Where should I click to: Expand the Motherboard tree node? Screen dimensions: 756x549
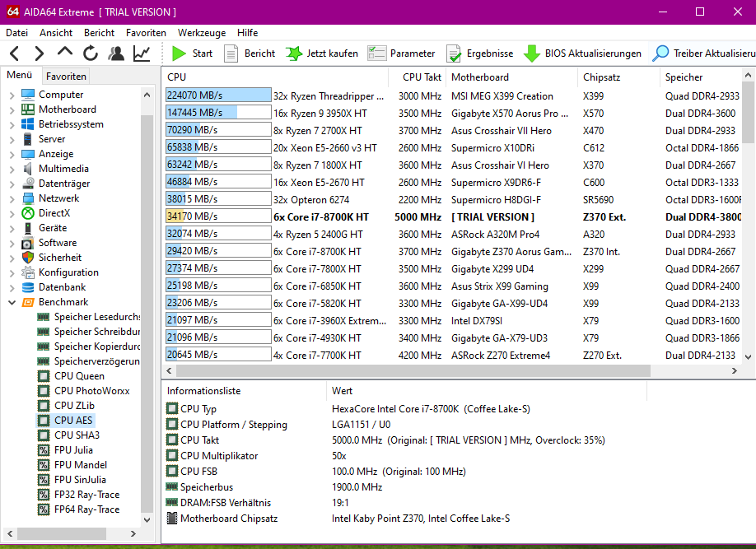click(x=12, y=110)
